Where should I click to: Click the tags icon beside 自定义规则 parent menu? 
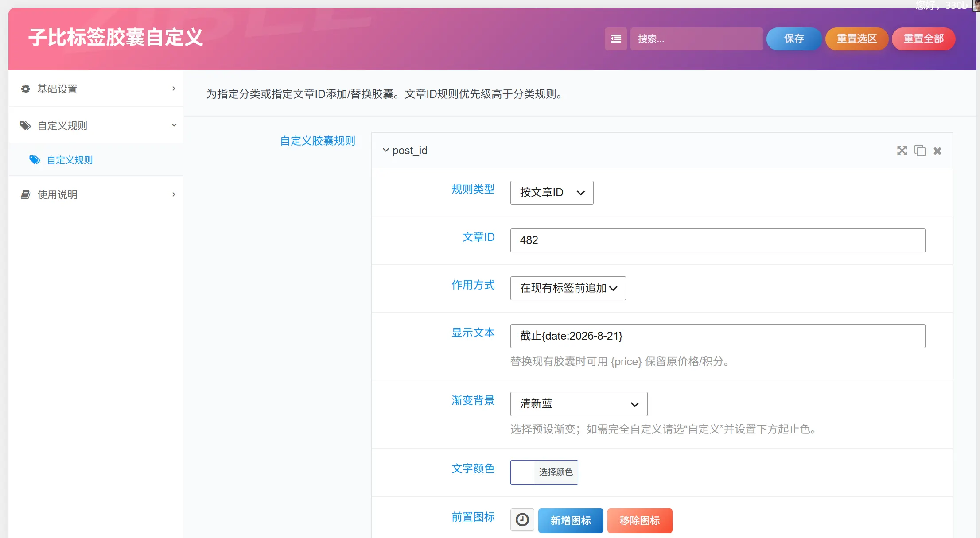pyautogui.click(x=26, y=126)
